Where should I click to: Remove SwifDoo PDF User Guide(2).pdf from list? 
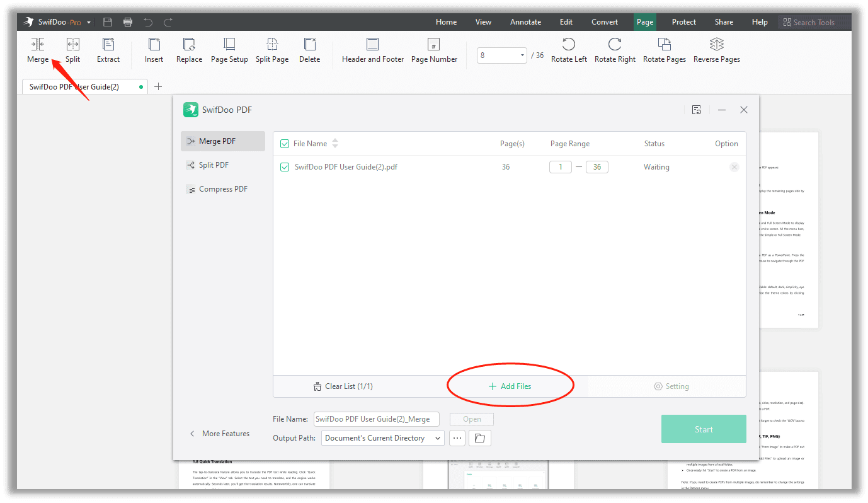coord(734,167)
